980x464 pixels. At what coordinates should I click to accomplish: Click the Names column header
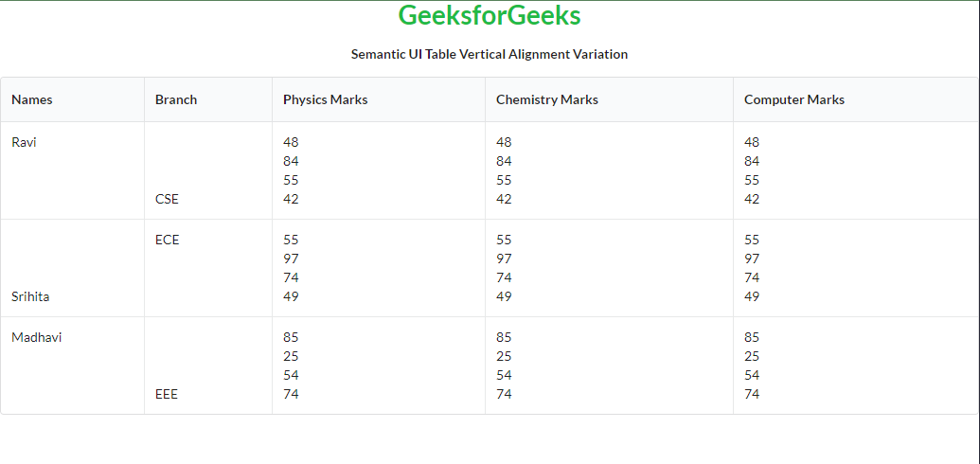32,99
